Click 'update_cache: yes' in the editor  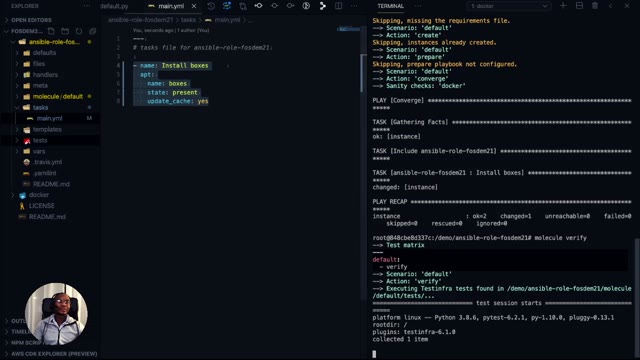tap(178, 101)
